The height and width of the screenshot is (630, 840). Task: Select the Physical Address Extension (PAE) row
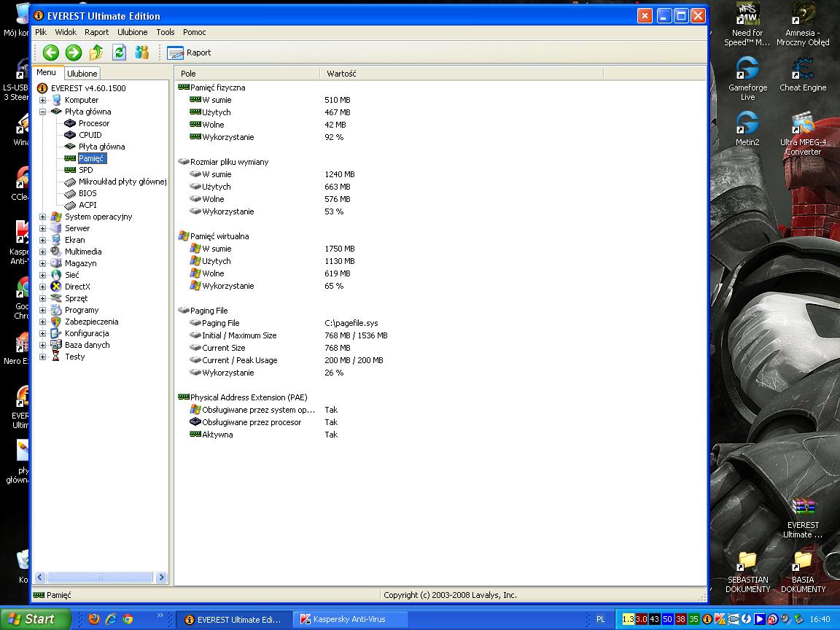pyautogui.click(x=249, y=397)
